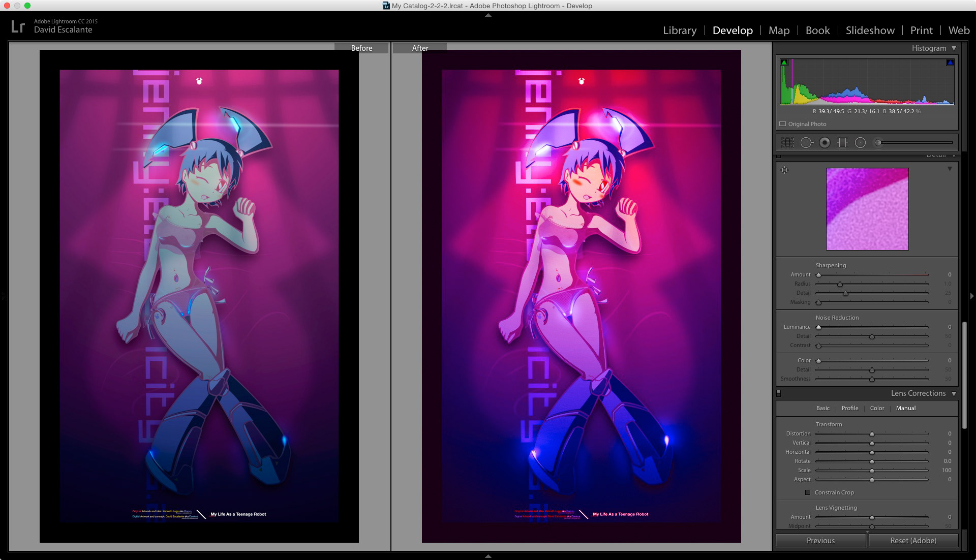The width and height of the screenshot is (976, 560).
Task: Click the Rotate value 0.0 field
Action: 947,461
